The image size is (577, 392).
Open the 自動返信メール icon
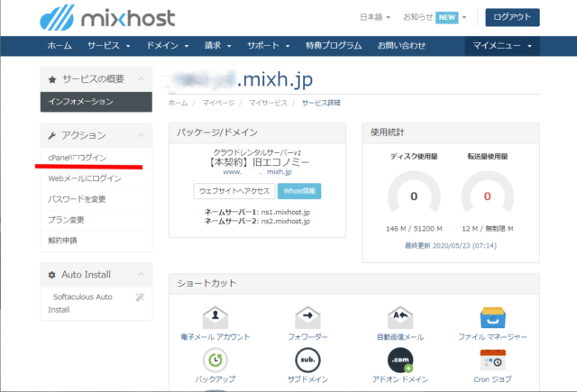(398, 317)
